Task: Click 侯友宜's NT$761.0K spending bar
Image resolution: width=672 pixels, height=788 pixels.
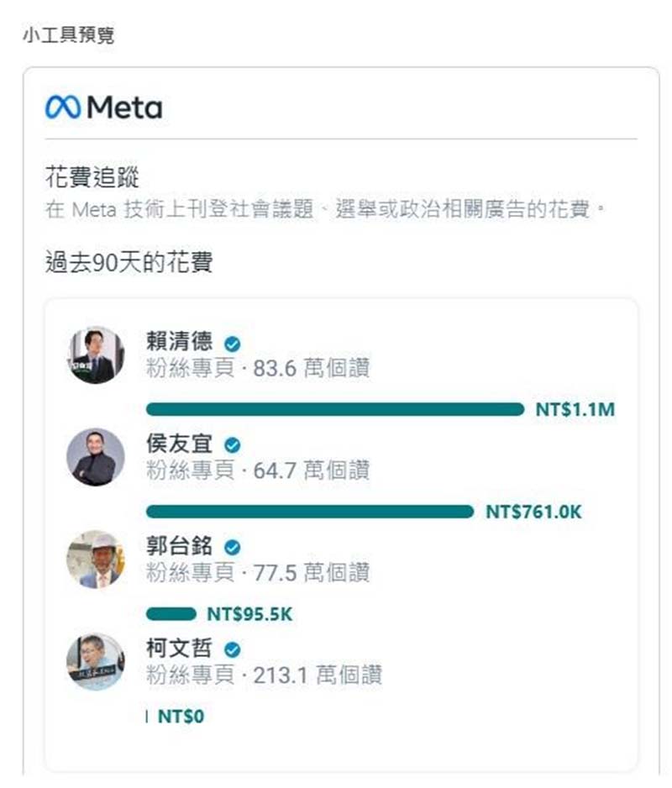Action: point(309,512)
